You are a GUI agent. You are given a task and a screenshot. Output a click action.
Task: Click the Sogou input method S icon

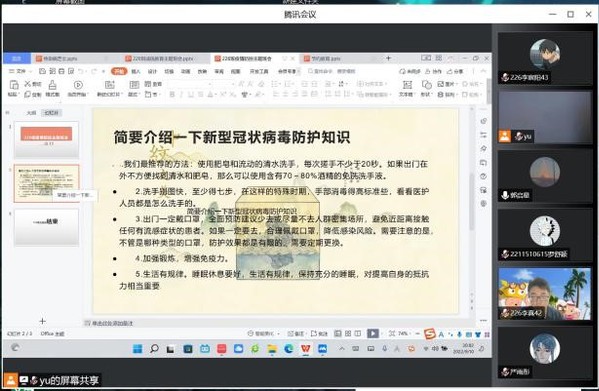point(430,334)
